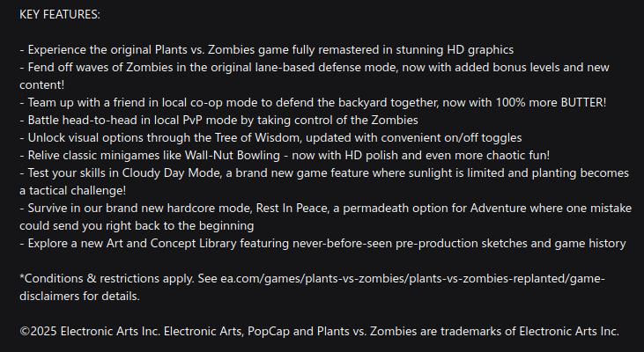
Task: Select the local PvP mode bullet line
Action: (218, 121)
